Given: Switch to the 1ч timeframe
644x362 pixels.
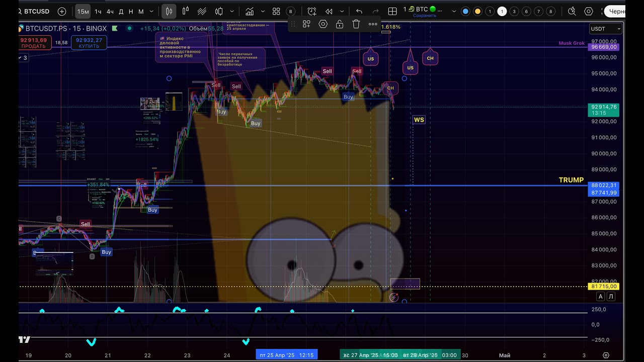Looking at the screenshot, I should point(98,11).
